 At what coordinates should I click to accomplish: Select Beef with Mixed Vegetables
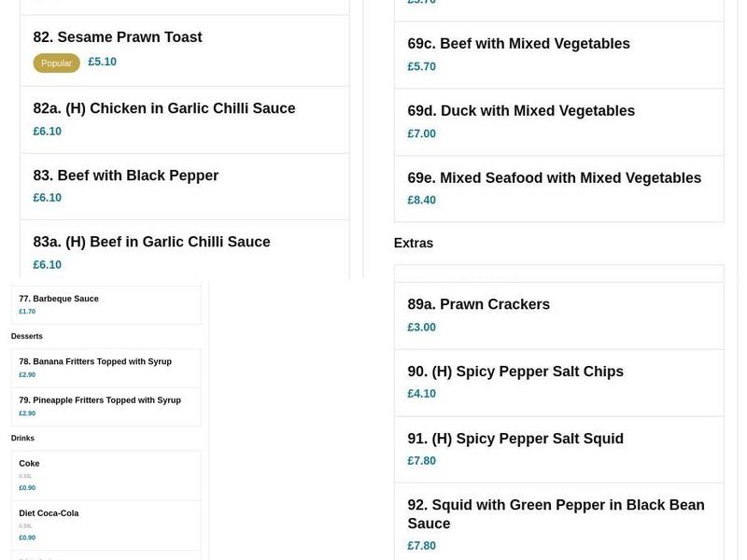[518, 43]
